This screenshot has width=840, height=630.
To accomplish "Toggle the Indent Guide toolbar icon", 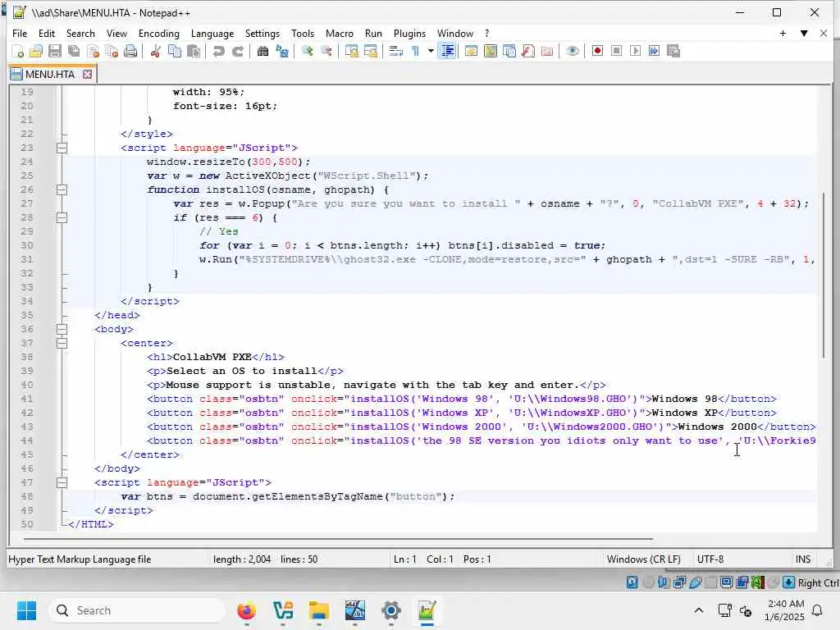I will pos(447,52).
